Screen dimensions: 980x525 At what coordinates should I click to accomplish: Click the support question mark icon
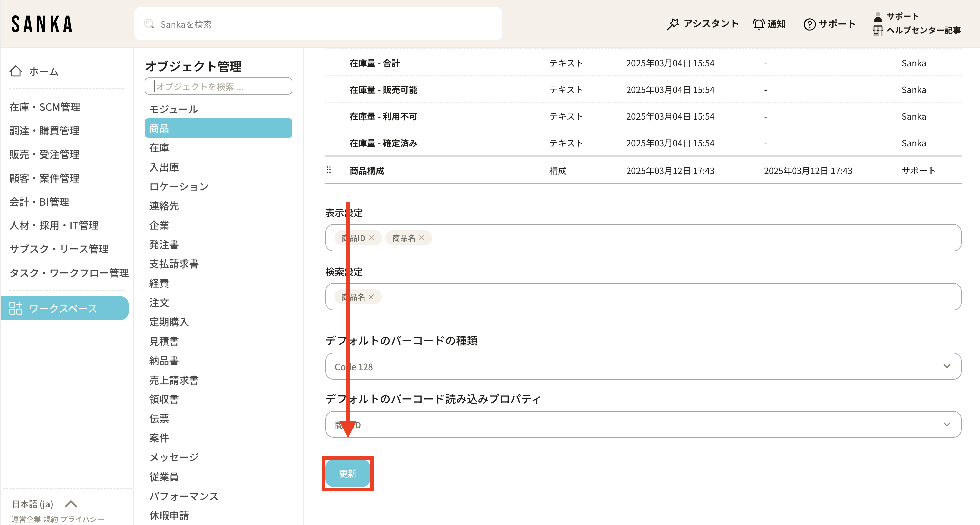pos(809,24)
